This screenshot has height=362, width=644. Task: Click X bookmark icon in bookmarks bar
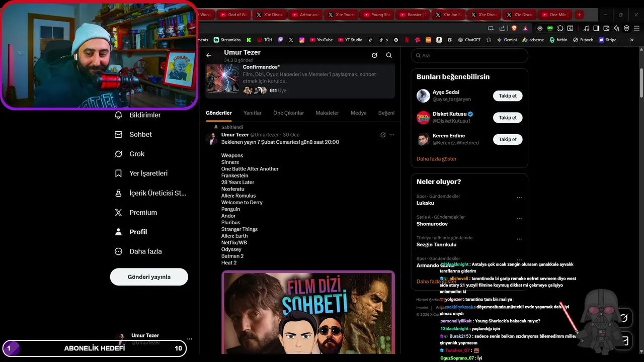[291, 40]
